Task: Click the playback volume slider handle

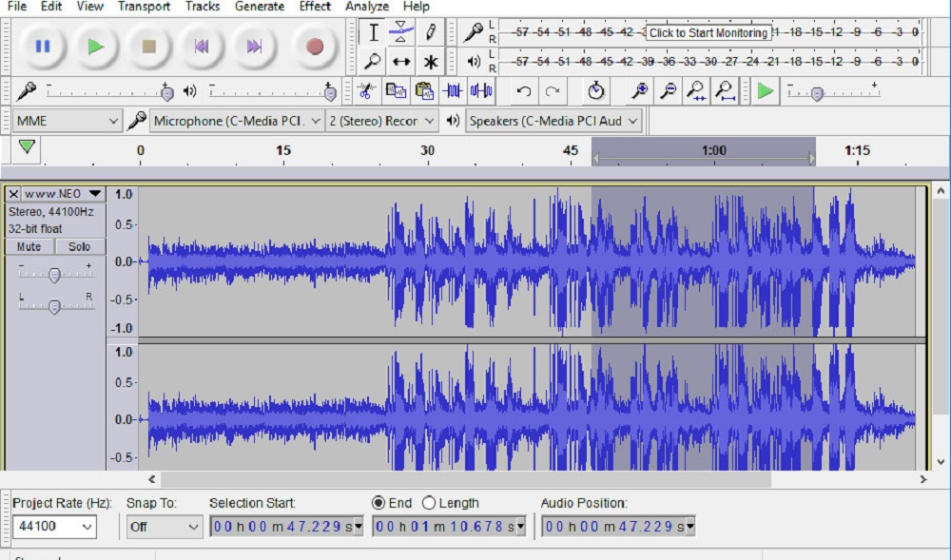Action: point(330,93)
